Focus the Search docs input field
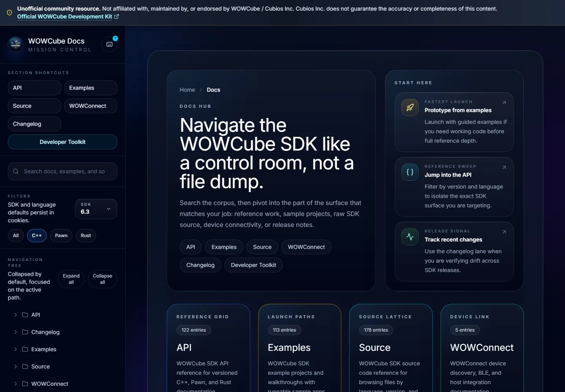Screen dimensions: 565x392 [62, 171]
